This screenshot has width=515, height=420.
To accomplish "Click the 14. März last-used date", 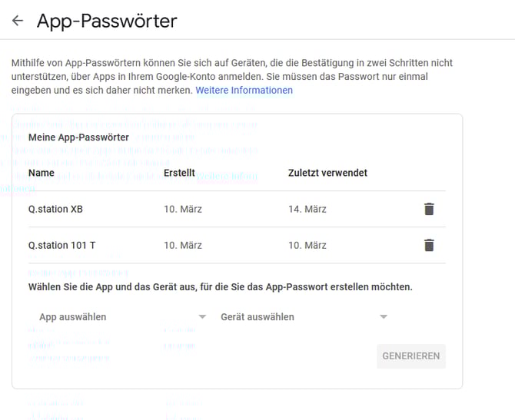I will coord(307,209).
